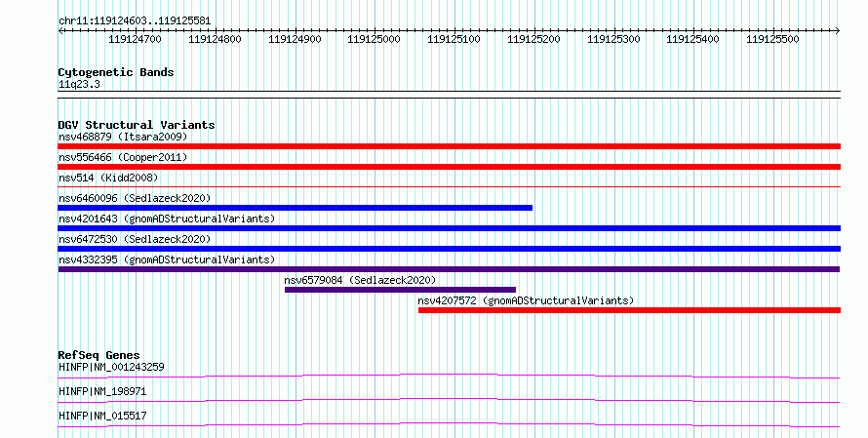Click the ruler at position 119125200
This screenshot has height=438, width=868.
click(x=533, y=39)
